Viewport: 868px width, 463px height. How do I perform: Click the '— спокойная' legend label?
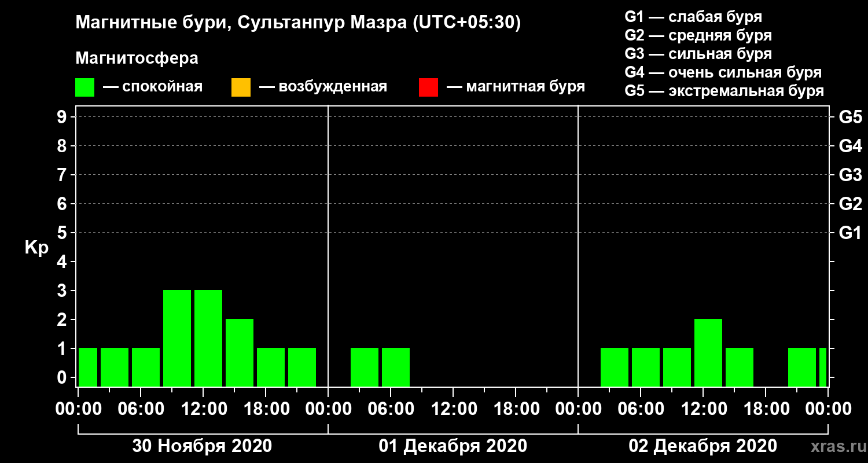click(x=153, y=87)
